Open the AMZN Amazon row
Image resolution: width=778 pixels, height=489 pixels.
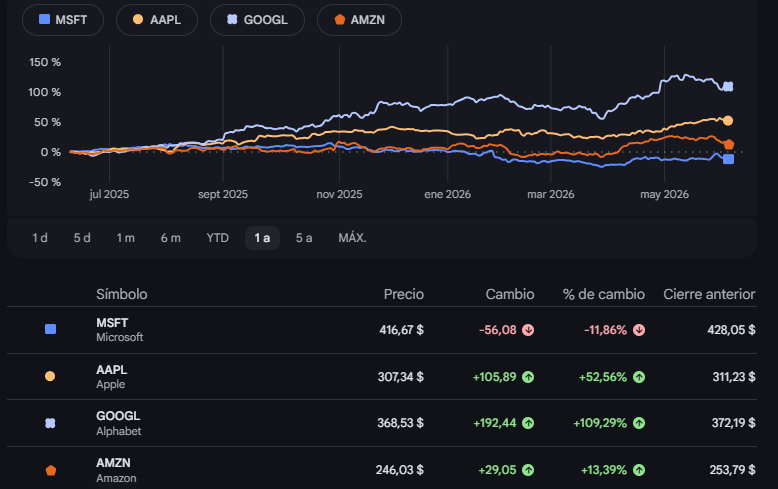point(382,468)
